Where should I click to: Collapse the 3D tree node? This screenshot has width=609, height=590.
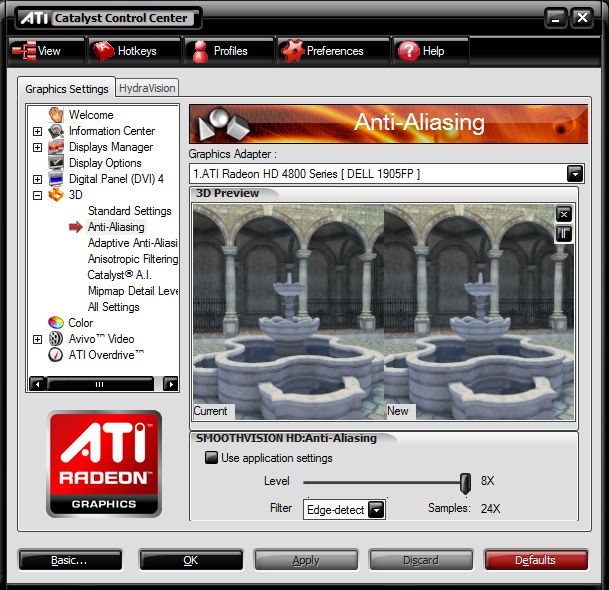pos(37,195)
